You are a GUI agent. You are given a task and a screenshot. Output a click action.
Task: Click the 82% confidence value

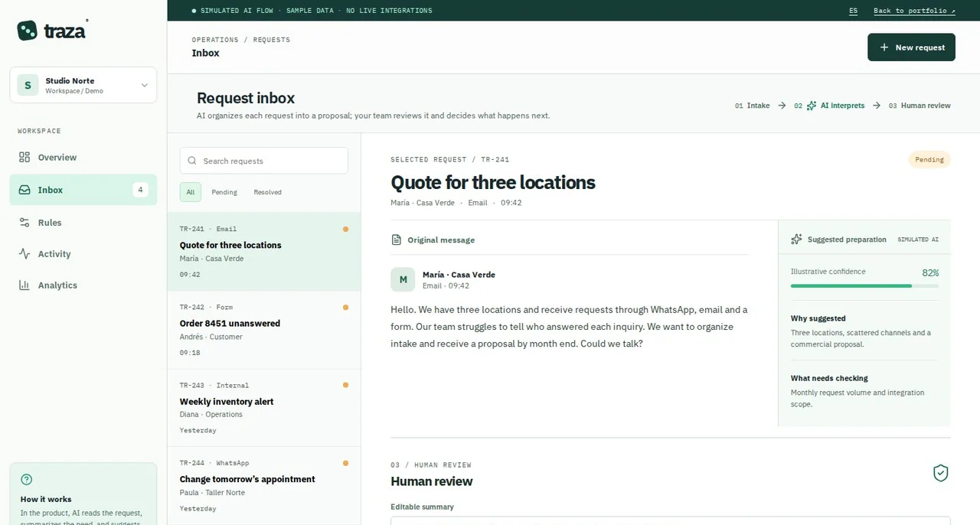(930, 272)
